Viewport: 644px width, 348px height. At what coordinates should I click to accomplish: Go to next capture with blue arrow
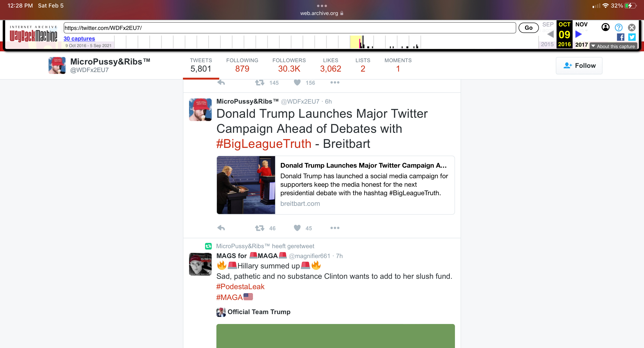pyautogui.click(x=579, y=34)
